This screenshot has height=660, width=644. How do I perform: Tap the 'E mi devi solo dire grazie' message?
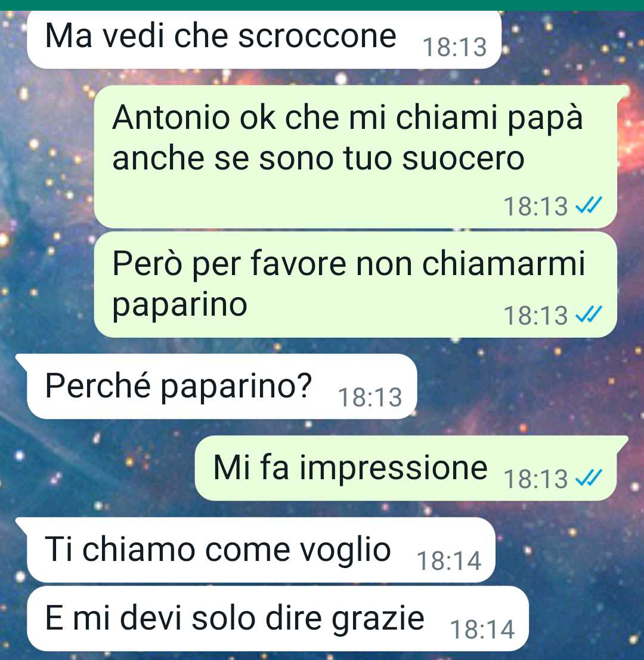coord(278,618)
